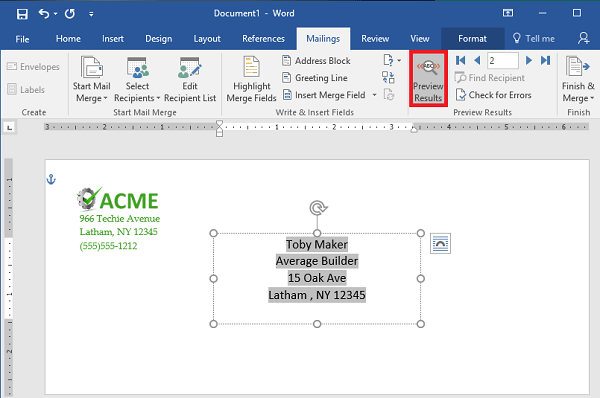
Task: Click Find Recipient
Action: click(490, 78)
